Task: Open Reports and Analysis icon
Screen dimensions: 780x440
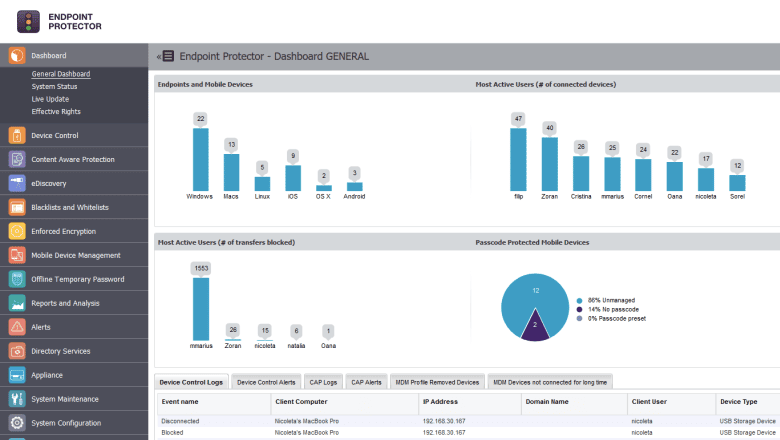Action: pos(17,303)
